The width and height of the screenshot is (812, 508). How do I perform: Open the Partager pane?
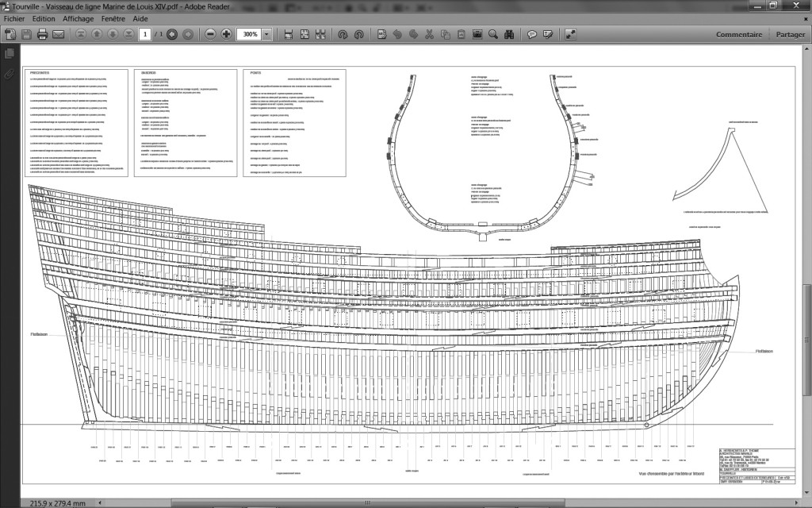(x=790, y=35)
